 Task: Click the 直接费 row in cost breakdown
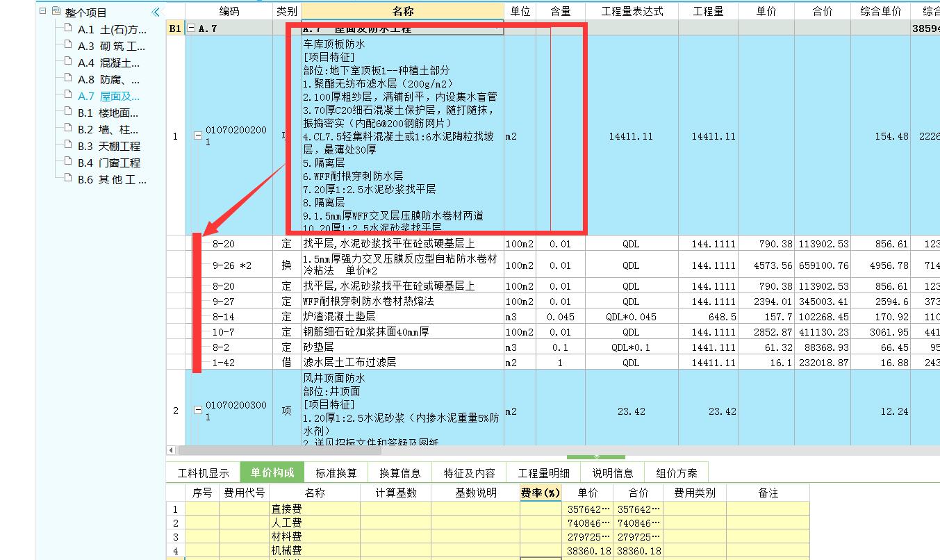pos(488,509)
